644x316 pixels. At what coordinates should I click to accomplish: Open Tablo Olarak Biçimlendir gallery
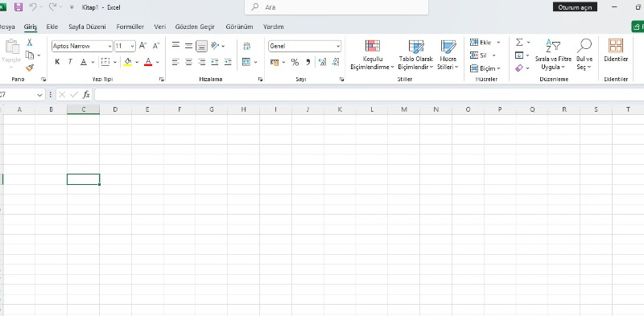pyautogui.click(x=415, y=55)
